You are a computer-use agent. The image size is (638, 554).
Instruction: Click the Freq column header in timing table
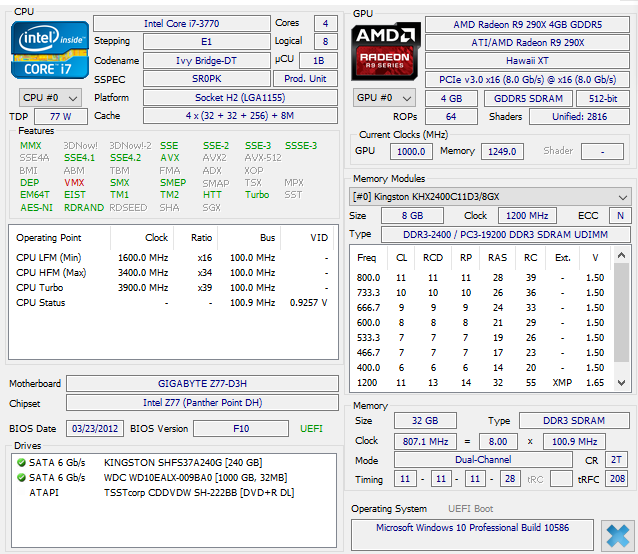coord(367,258)
